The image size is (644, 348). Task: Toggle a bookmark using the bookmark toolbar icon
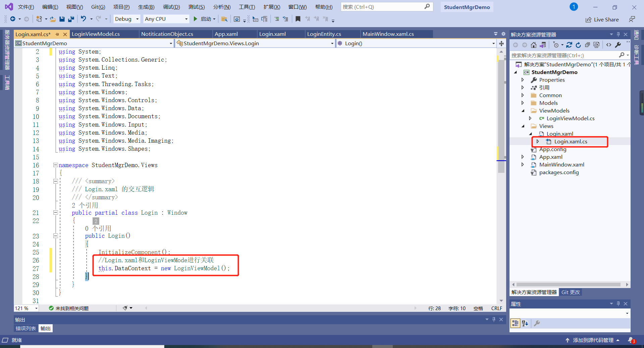(x=298, y=19)
